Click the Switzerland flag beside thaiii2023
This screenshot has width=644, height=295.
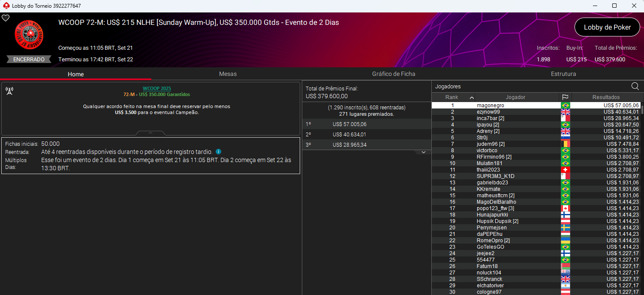[565, 170]
